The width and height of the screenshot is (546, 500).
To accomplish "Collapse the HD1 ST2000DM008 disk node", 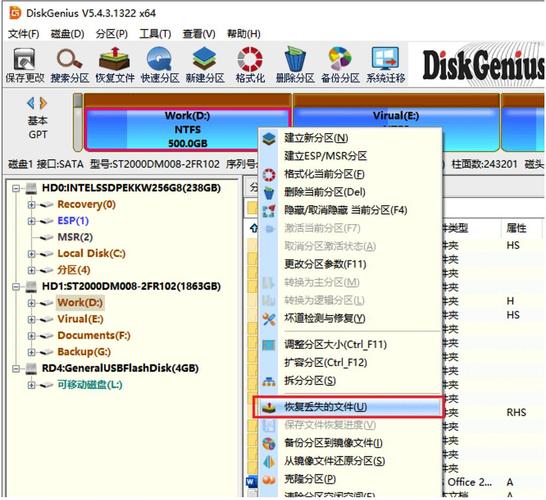I will click(x=16, y=287).
